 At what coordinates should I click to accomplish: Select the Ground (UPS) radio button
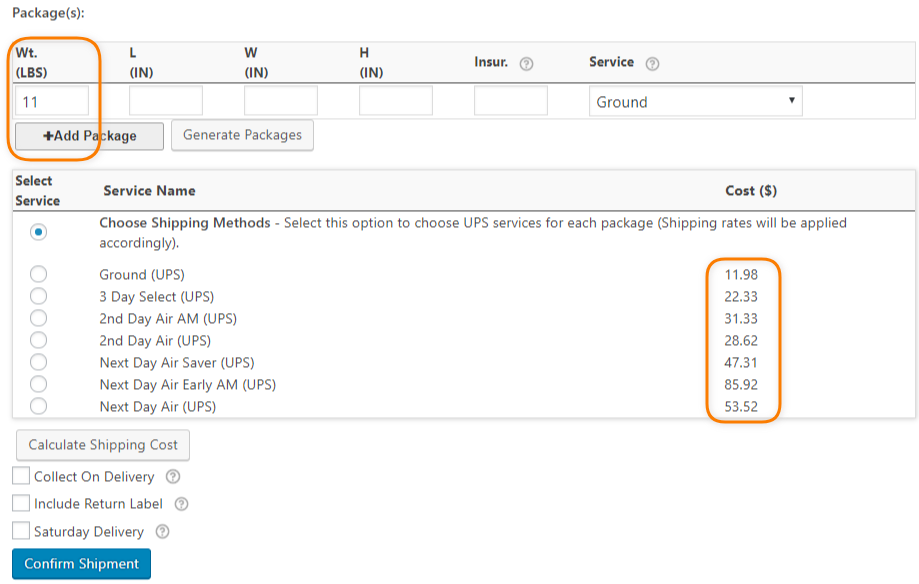(39, 274)
